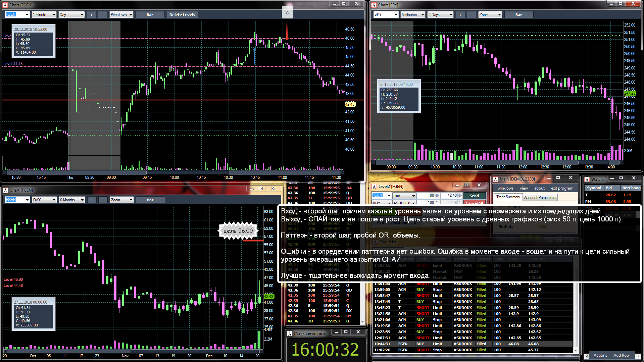Select the 12:07:31 ACN SHORT order row
Screen dimensions: 644x362
(473, 338)
